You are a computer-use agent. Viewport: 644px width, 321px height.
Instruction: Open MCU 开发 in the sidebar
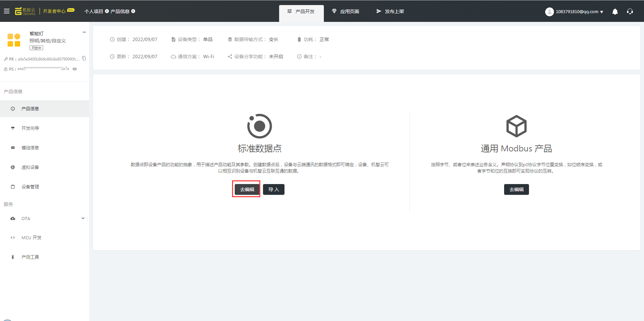point(31,238)
